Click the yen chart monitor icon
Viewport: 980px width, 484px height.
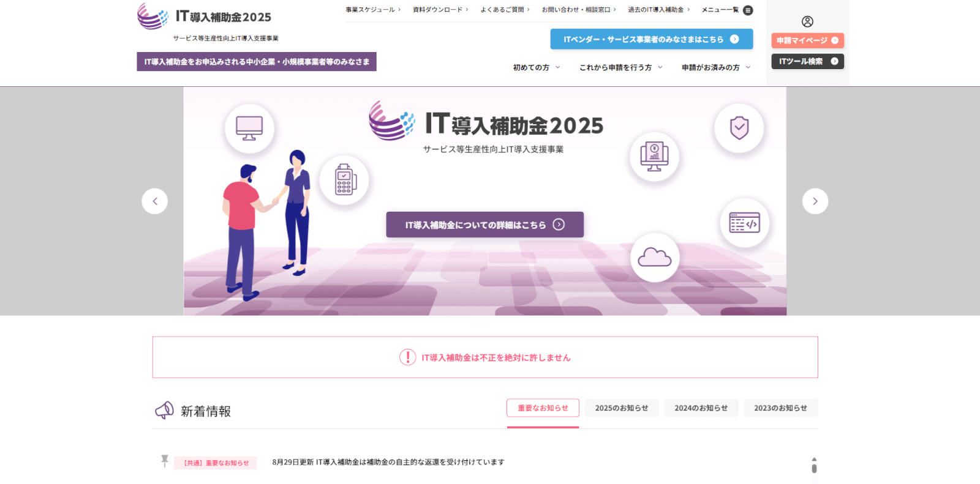(x=655, y=157)
